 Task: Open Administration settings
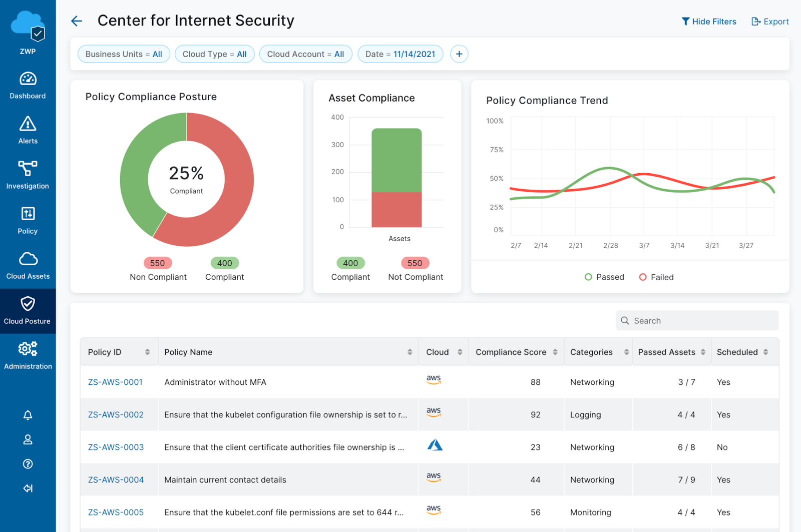(x=28, y=355)
